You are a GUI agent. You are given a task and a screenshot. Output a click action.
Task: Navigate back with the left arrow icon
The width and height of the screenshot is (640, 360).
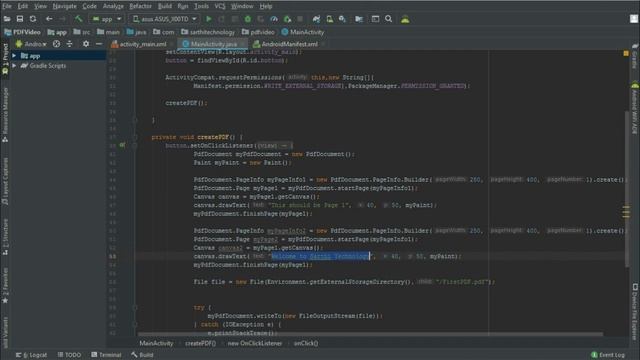[x=49, y=19]
